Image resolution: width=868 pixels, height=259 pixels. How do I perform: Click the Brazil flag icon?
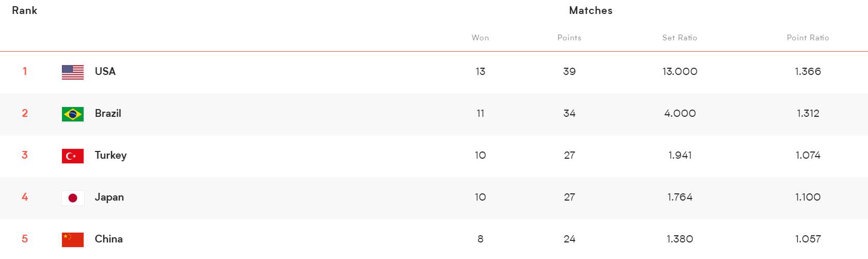72,114
